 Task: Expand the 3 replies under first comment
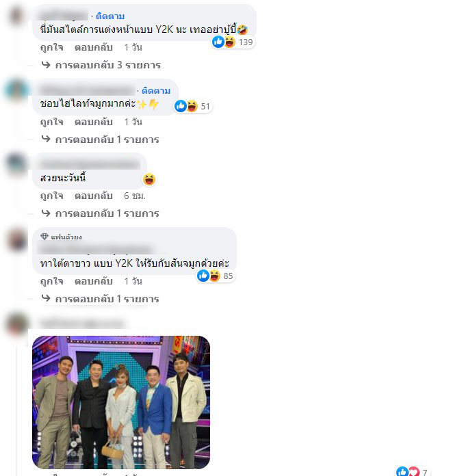click(101, 65)
